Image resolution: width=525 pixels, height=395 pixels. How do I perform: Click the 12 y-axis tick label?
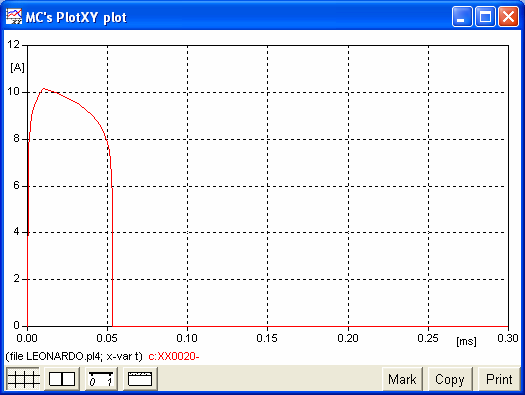click(14, 44)
